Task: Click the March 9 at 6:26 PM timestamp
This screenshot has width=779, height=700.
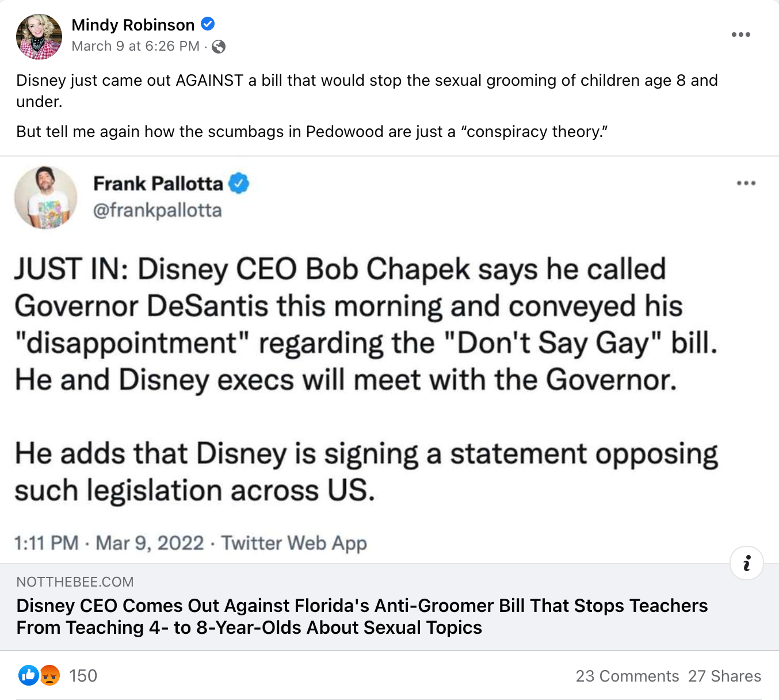Action: tap(135, 46)
